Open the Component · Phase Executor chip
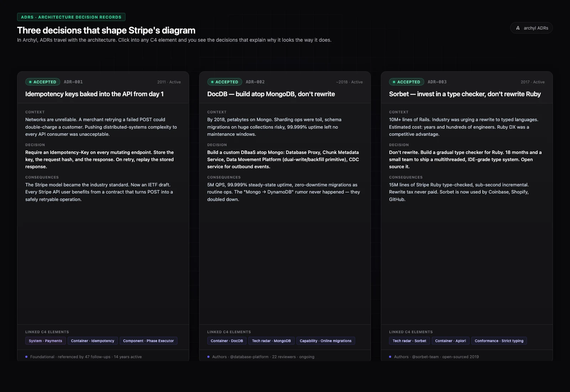570x392 pixels. [149, 341]
